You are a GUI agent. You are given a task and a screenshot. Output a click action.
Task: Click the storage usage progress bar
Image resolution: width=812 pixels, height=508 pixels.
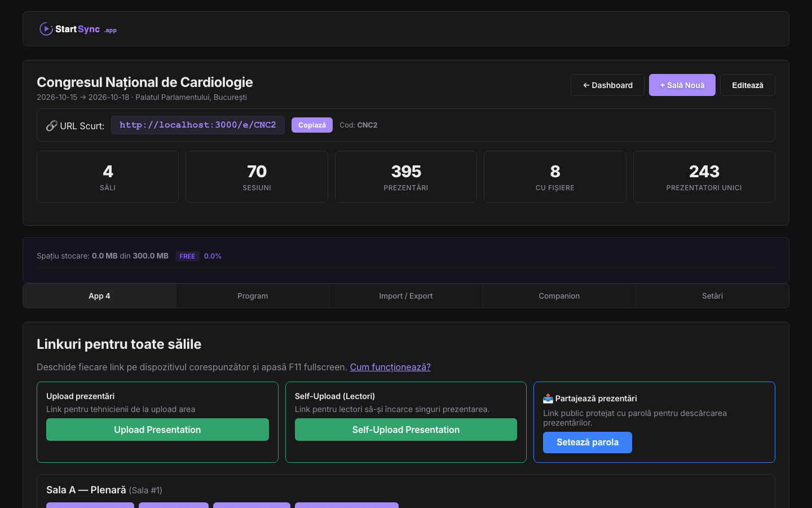coord(406,268)
